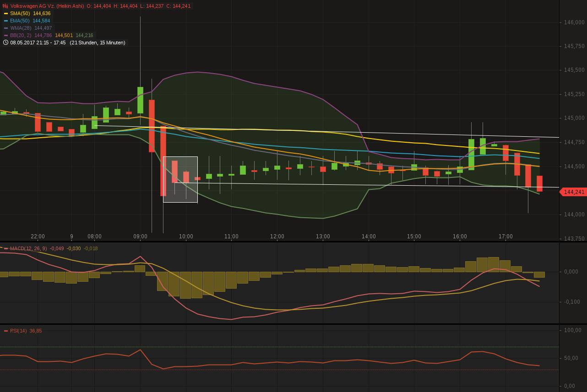Click the MACD value -0,049
Screen dimensions: 587x392
coord(57,248)
